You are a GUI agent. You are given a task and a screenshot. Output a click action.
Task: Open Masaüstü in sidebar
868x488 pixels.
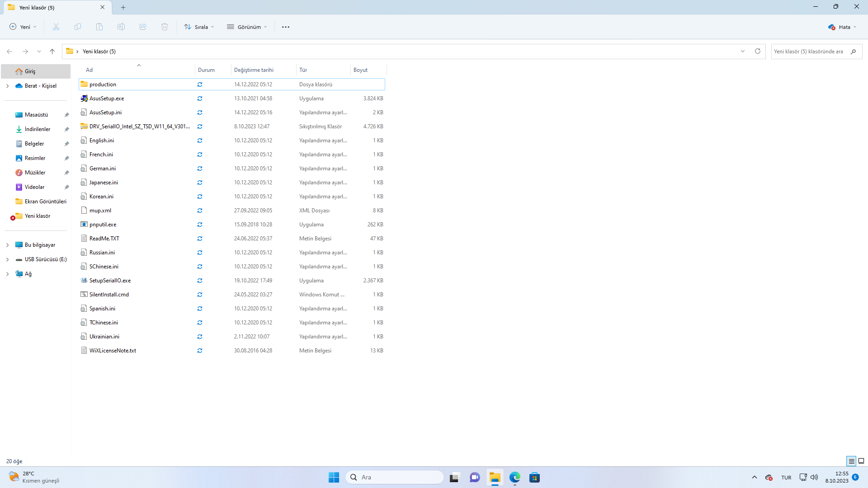pos(36,115)
